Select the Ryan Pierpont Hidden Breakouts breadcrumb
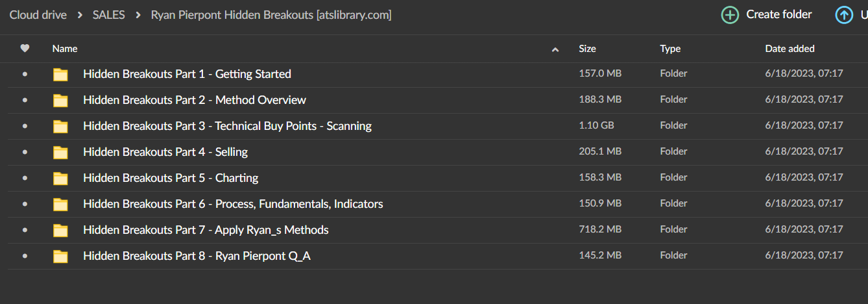 [271, 14]
